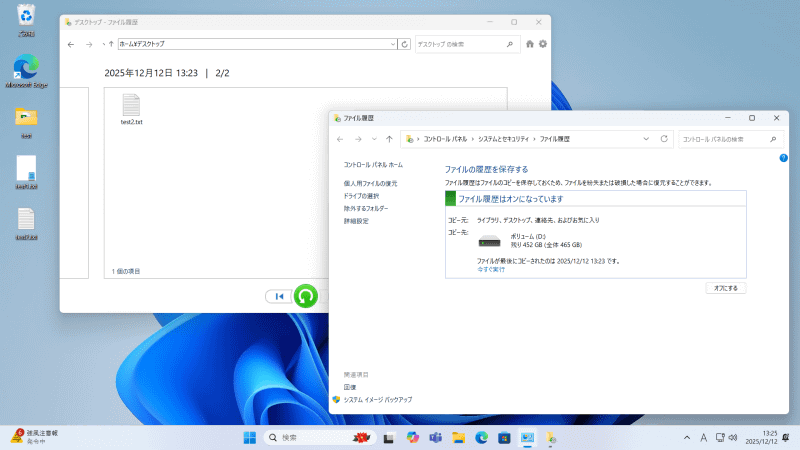800x450 pixels.
Task: Expand the Control Panel address bar dropdown
Action: [x=646, y=139]
